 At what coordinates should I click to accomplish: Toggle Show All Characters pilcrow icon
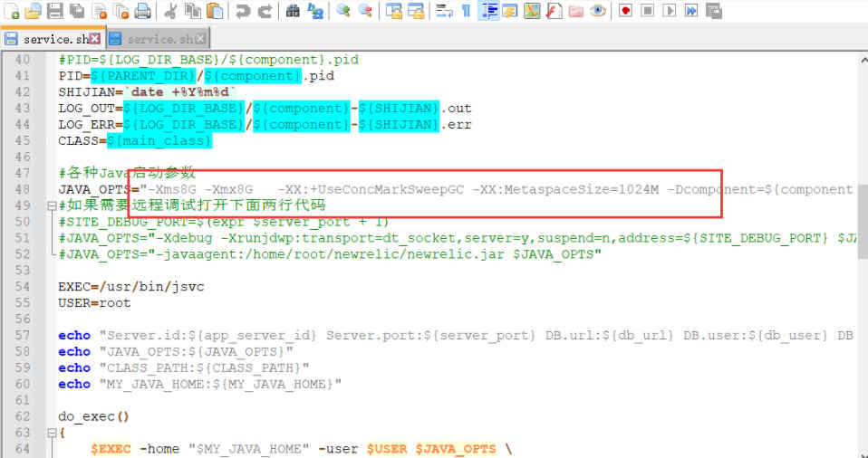click(466, 11)
